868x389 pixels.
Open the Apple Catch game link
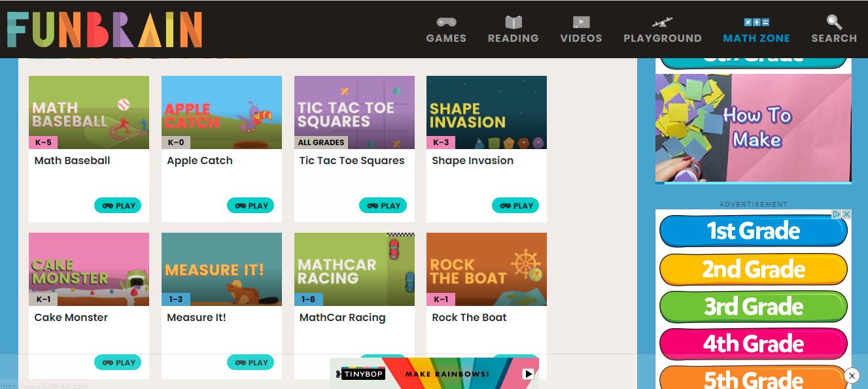click(199, 160)
